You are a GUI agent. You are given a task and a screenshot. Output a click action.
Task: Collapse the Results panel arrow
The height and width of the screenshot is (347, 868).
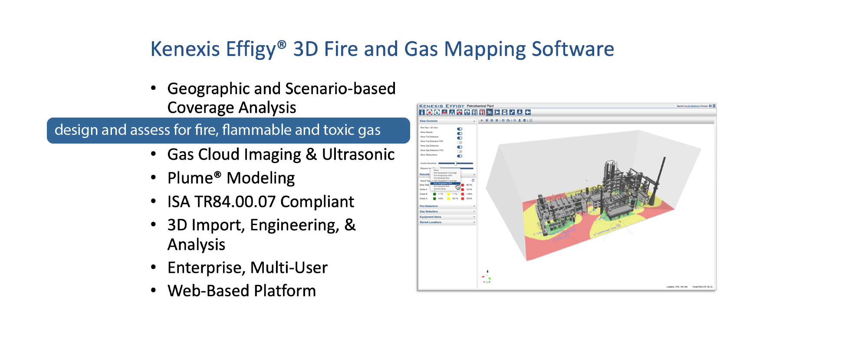click(x=474, y=174)
